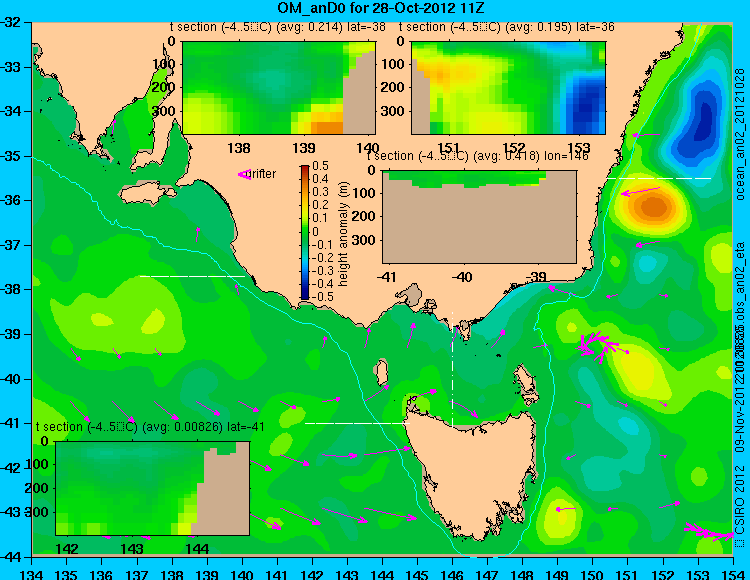Image resolution: width=750 pixels, height=580 pixels.
Task: Click the 141 longitude label on main axis
Action: click(277, 573)
